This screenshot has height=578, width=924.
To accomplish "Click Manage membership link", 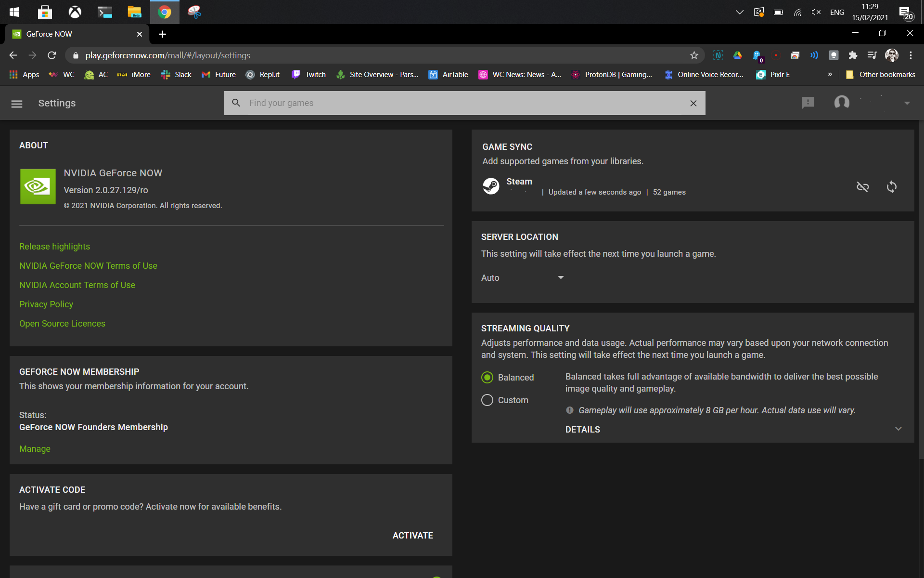I will 35,449.
